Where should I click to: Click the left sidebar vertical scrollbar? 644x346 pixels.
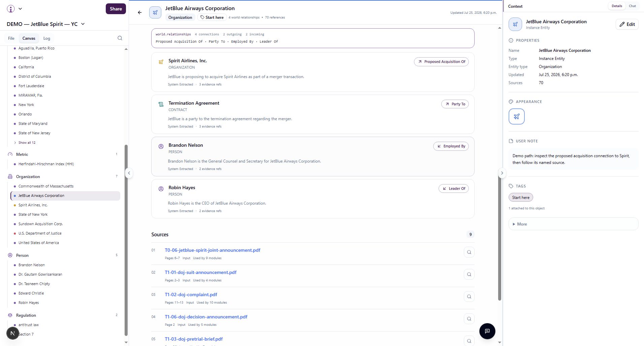tap(126, 240)
